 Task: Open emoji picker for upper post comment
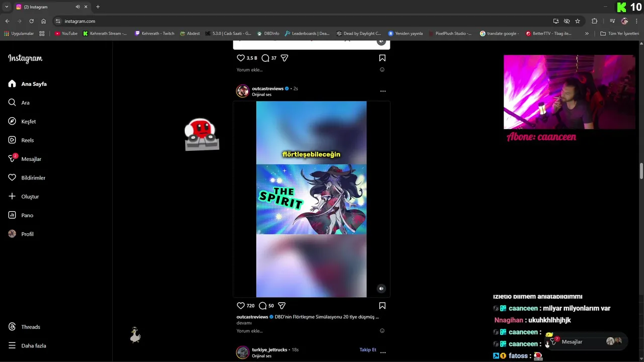coord(382,70)
